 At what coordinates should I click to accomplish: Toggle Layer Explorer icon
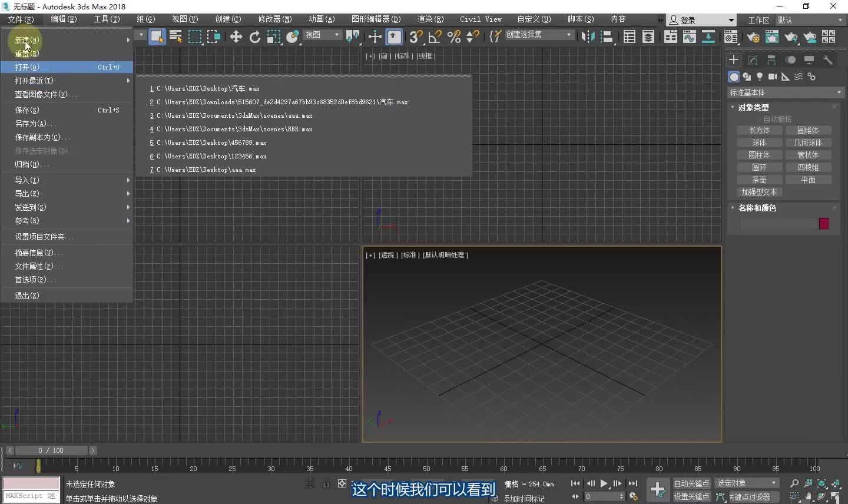point(648,37)
